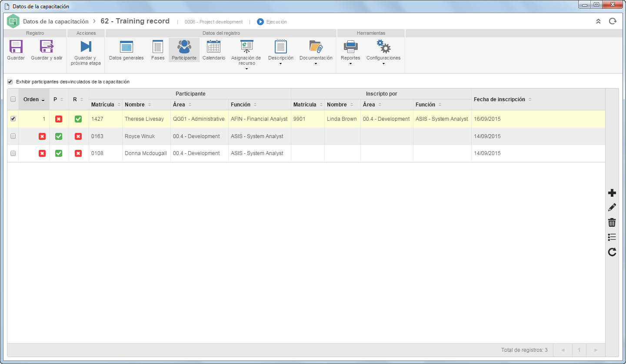Expand the Documentación dropdown arrow
Image resolution: width=626 pixels, height=364 pixels.
coord(316,64)
